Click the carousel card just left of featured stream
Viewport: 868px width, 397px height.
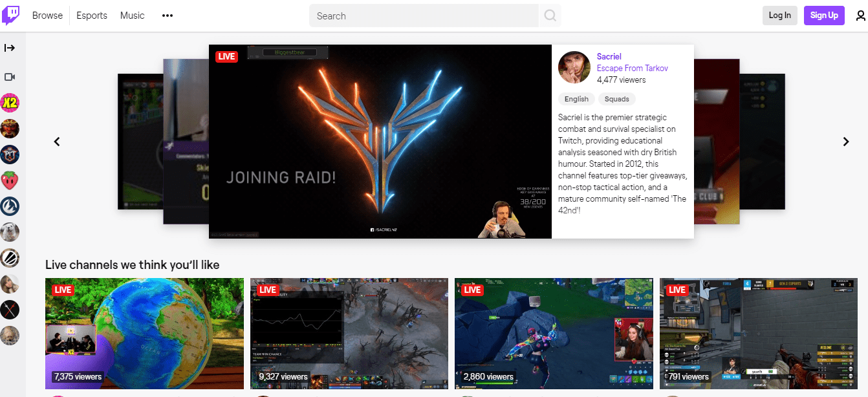point(186,142)
